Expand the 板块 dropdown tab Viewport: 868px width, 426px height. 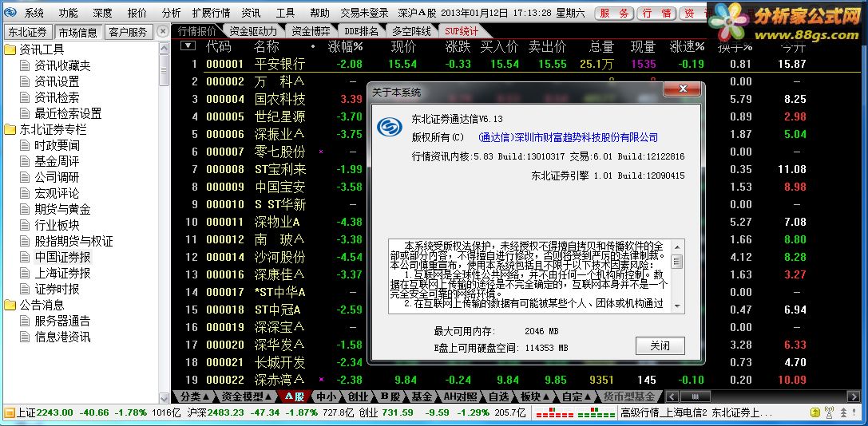point(535,396)
